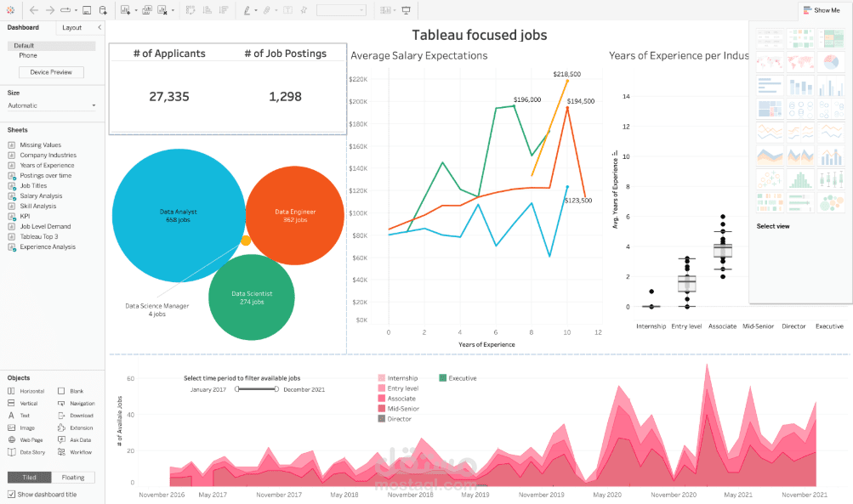Click the Executive legend color swatch
The width and height of the screenshot is (853, 504).
pyautogui.click(x=442, y=378)
